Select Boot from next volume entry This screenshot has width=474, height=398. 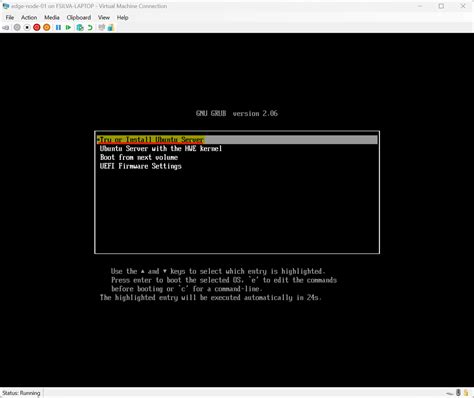[x=139, y=157]
